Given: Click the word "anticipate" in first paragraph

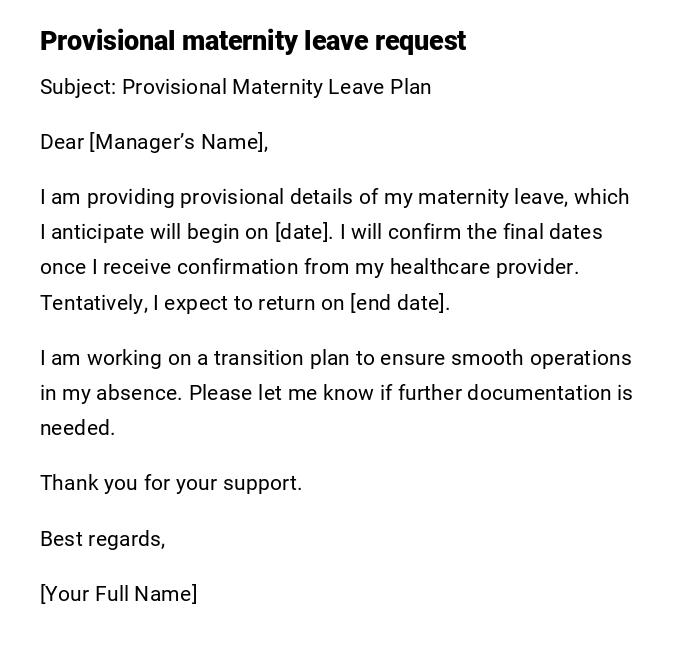Looking at the screenshot, I should coord(98,232).
